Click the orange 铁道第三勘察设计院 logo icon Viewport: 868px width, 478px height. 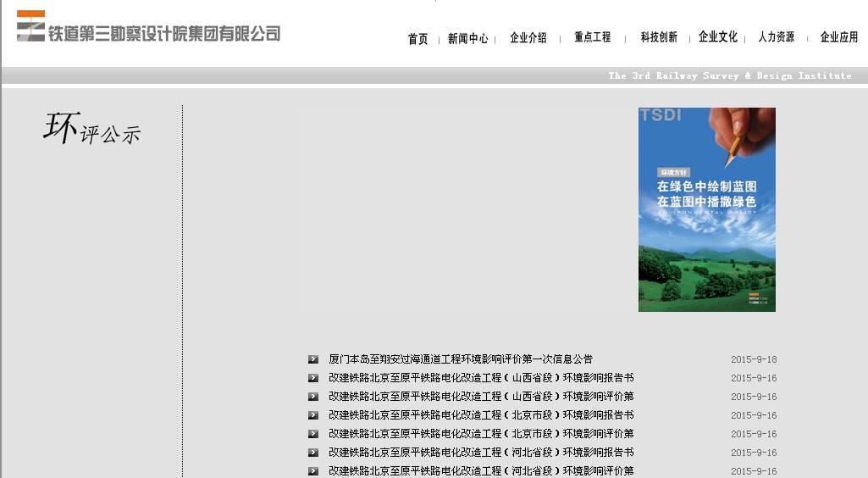click(31, 26)
